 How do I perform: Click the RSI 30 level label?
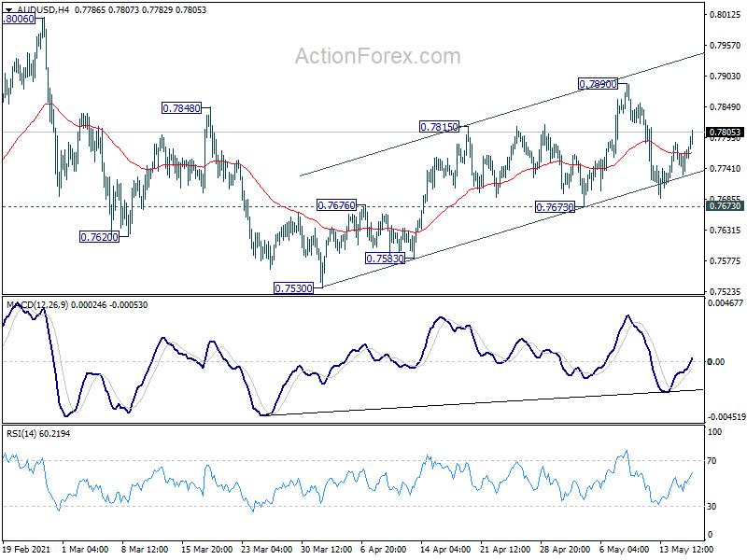point(712,507)
